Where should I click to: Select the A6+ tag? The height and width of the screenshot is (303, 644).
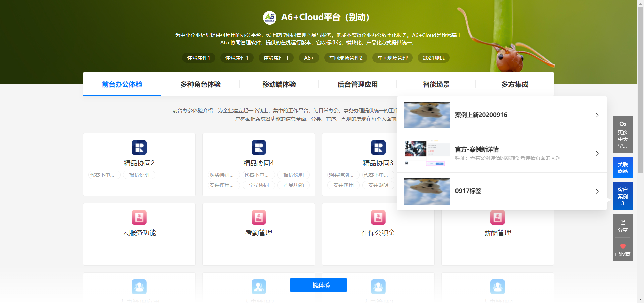point(309,58)
